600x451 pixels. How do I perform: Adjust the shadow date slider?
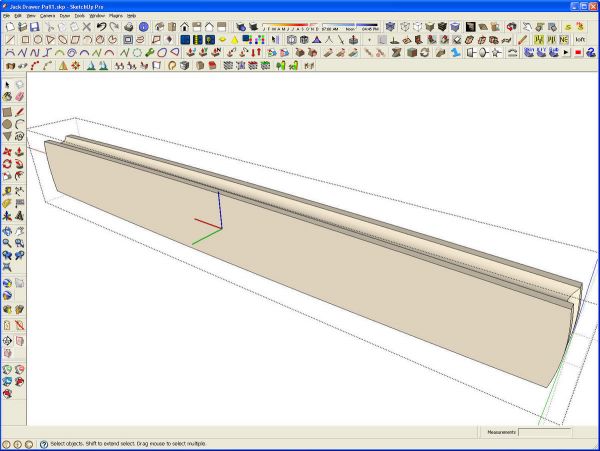tap(290, 25)
